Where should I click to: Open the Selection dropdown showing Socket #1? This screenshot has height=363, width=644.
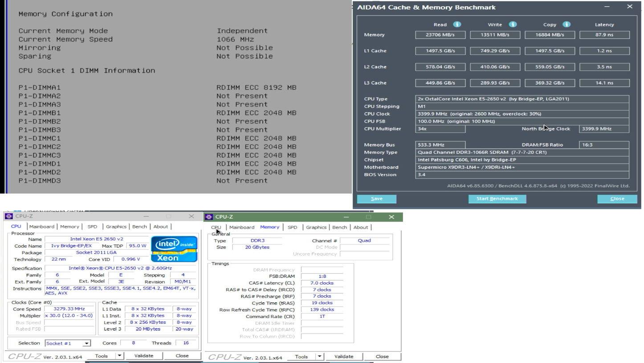[68, 343]
